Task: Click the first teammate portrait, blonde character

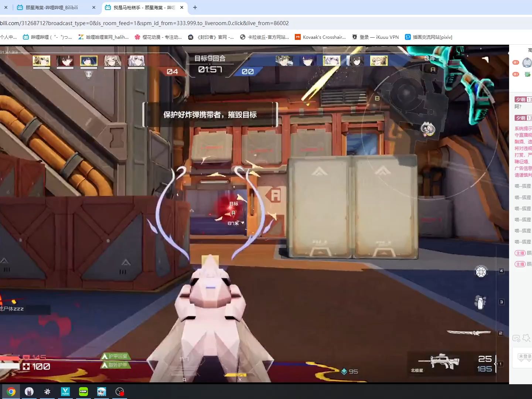Action: pyautogui.click(x=41, y=61)
